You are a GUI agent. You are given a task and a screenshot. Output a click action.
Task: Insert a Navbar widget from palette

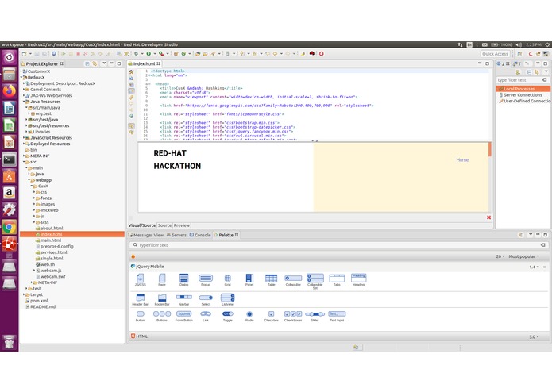click(183, 299)
